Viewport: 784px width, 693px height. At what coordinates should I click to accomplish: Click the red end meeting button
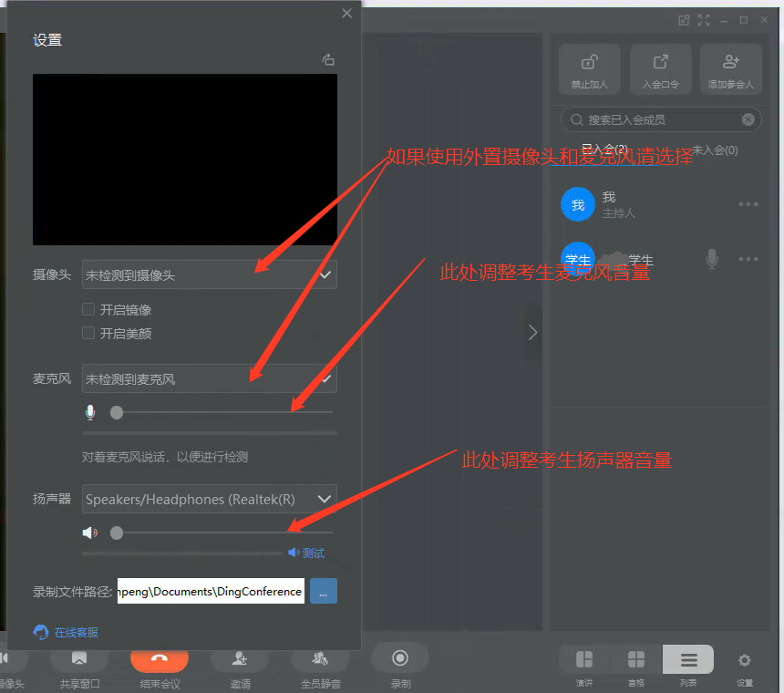160,658
